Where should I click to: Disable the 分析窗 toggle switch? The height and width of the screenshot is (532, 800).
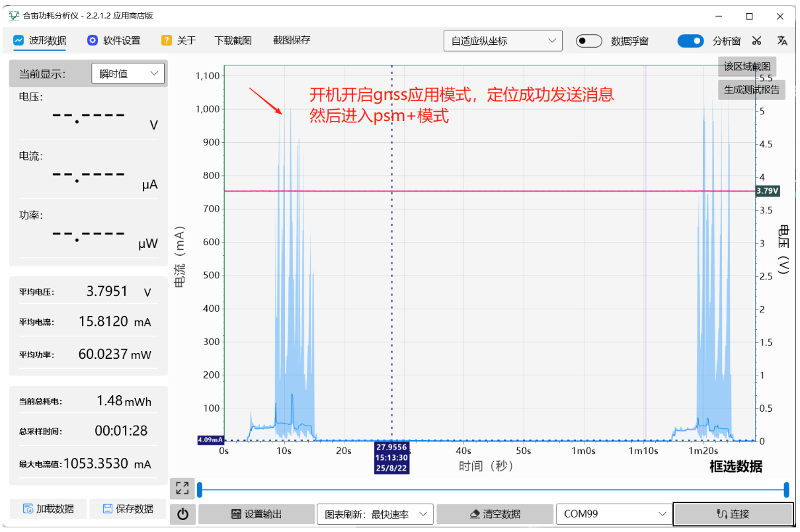pos(690,41)
